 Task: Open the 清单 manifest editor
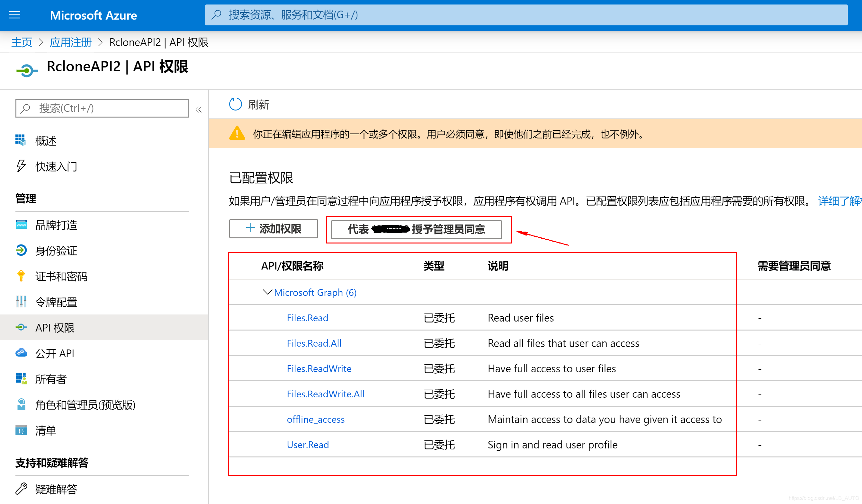[46, 430]
